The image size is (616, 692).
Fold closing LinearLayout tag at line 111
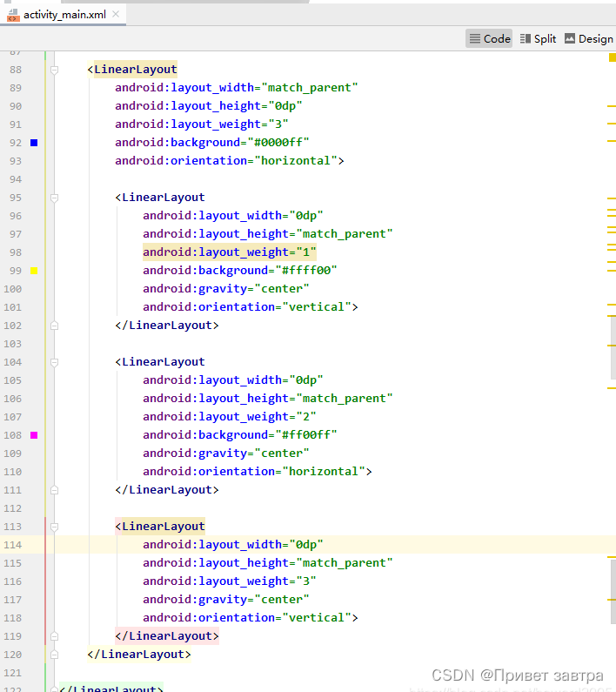[54, 490]
